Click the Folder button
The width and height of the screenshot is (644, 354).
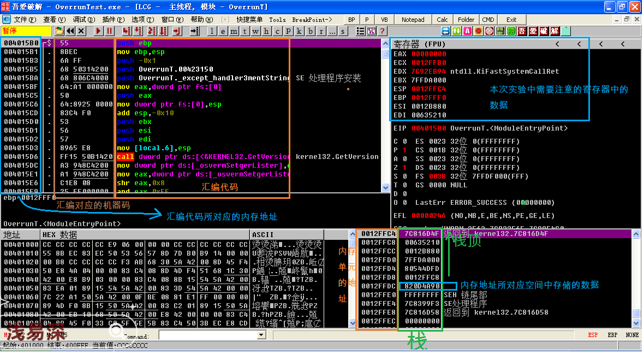click(x=466, y=20)
